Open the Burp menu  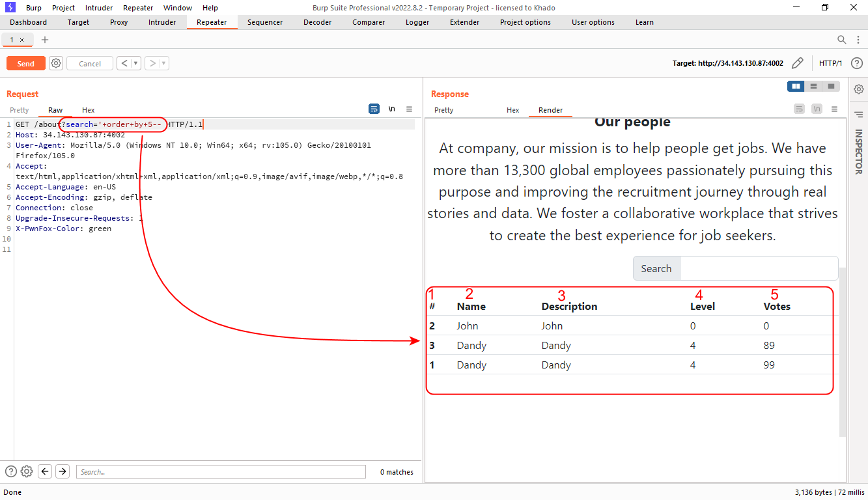34,8
